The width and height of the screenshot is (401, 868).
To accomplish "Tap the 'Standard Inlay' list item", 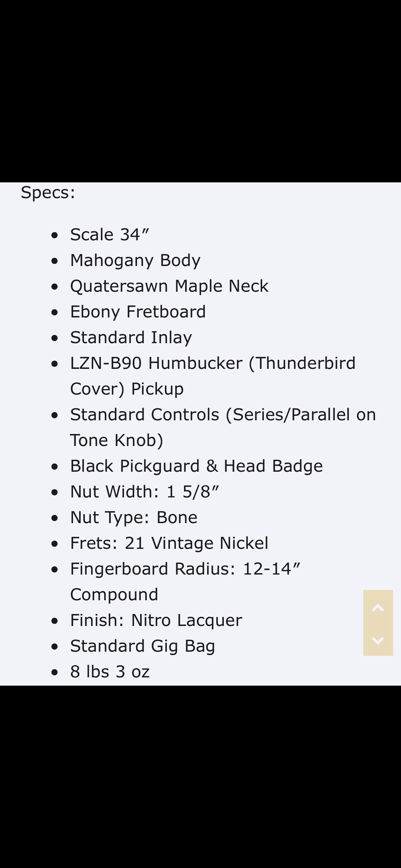I will coord(131,338).
